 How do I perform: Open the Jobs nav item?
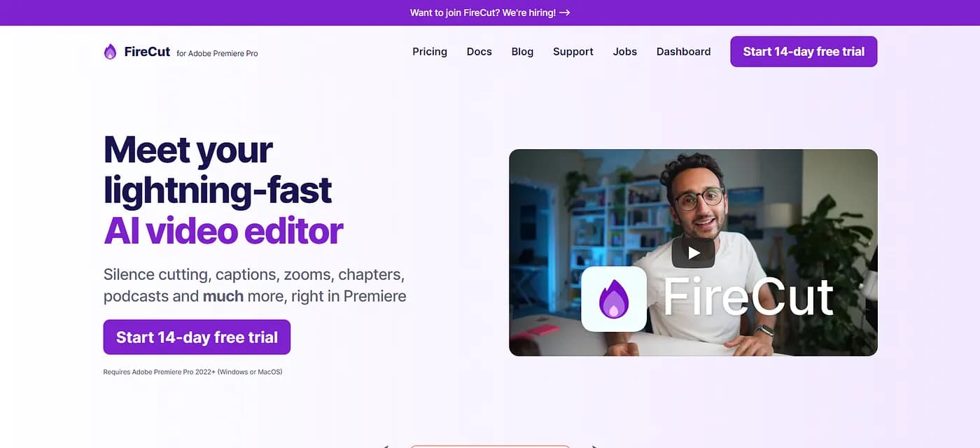click(x=625, y=52)
